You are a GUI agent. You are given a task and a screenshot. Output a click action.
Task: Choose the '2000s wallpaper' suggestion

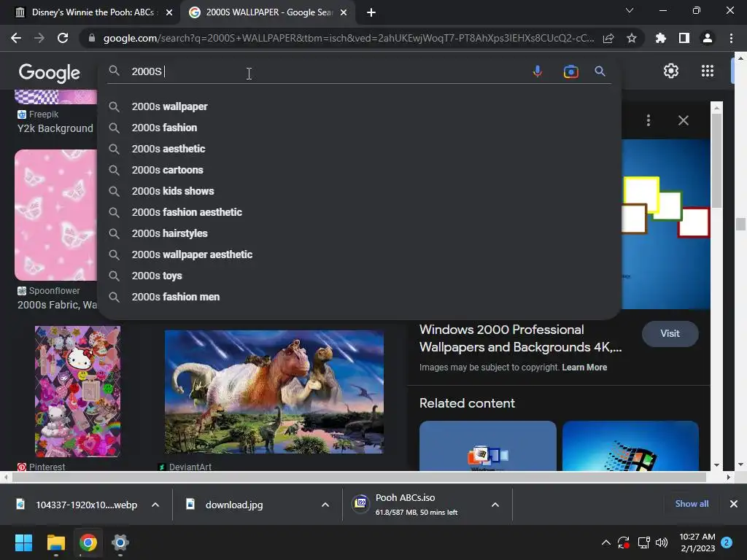tap(359, 106)
